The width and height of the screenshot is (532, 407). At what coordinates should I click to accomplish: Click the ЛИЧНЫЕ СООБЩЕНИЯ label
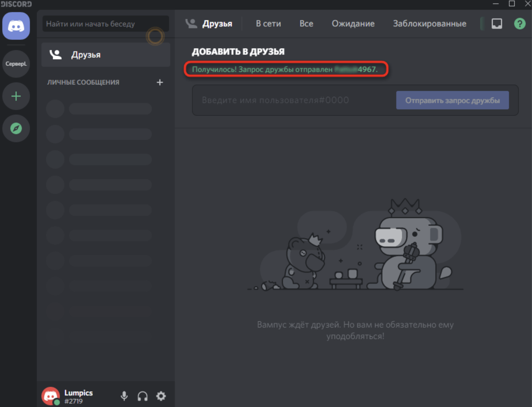tap(83, 82)
